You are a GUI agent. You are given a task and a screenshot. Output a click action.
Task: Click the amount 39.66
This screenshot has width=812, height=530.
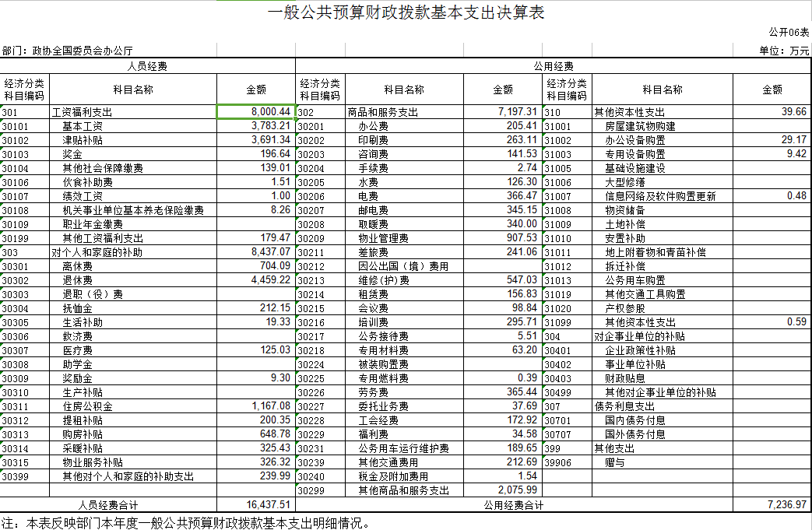[772, 112]
